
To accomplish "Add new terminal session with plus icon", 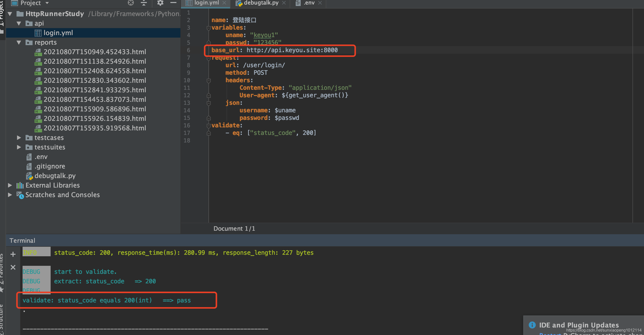I will click(x=13, y=254).
